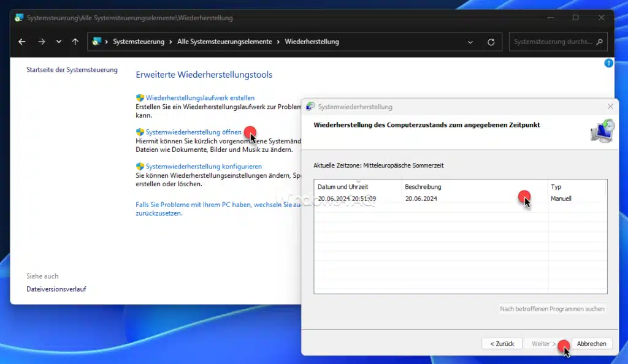Click the Zurück button
This screenshot has width=628, height=364.
coord(502,344)
